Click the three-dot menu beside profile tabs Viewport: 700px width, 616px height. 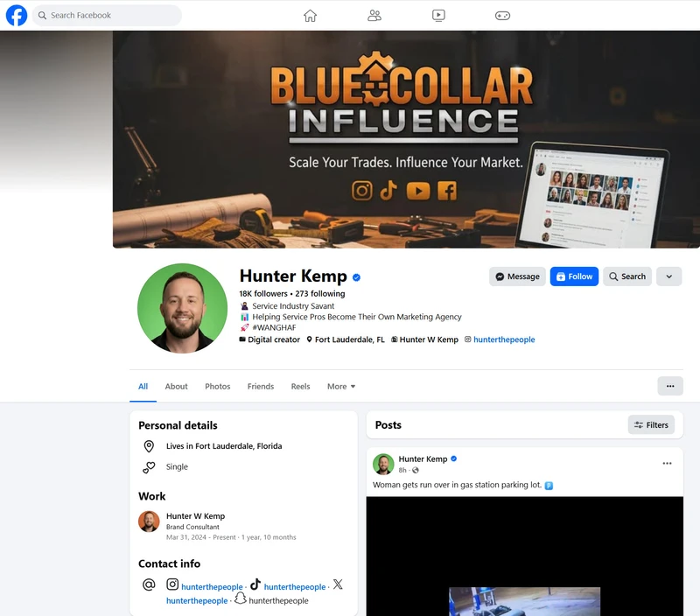(x=670, y=386)
